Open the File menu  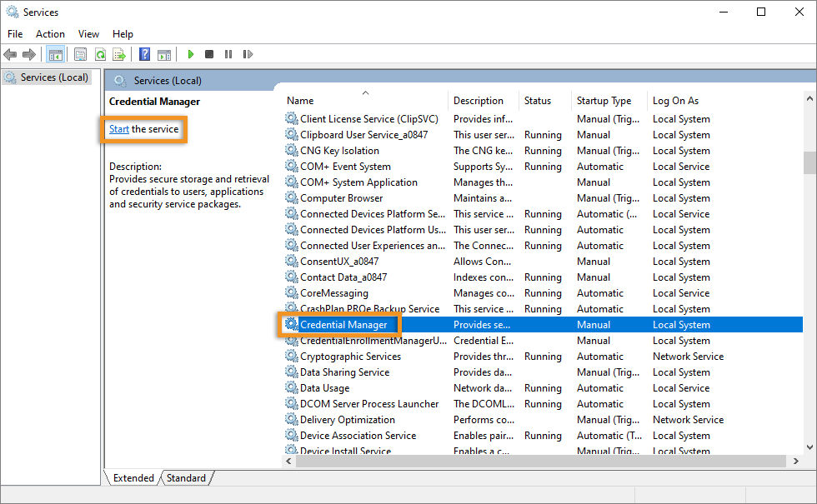point(15,34)
